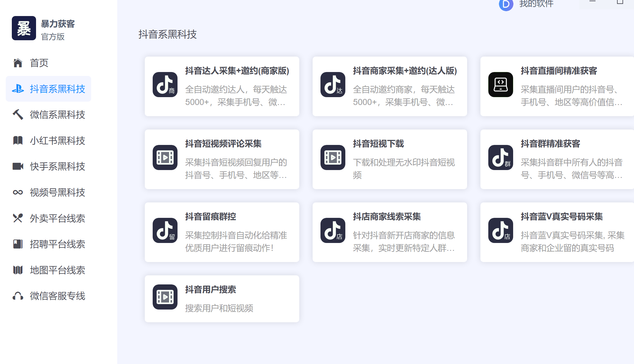Click the 抖音留痕群控 card icon
Image resolution: width=634 pixels, height=364 pixels.
pyautogui.click(x=165, y=230)
